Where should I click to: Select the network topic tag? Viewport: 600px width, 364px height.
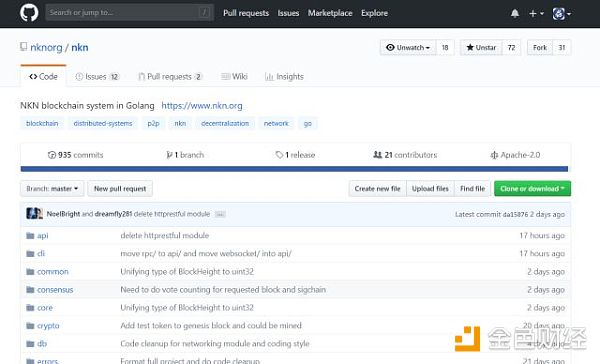tap(276, 123)
